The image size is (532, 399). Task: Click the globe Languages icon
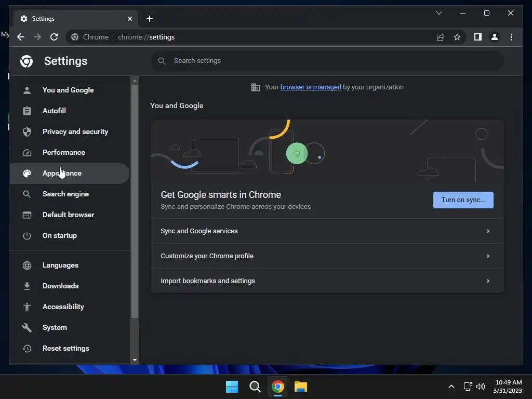(27, 265)
